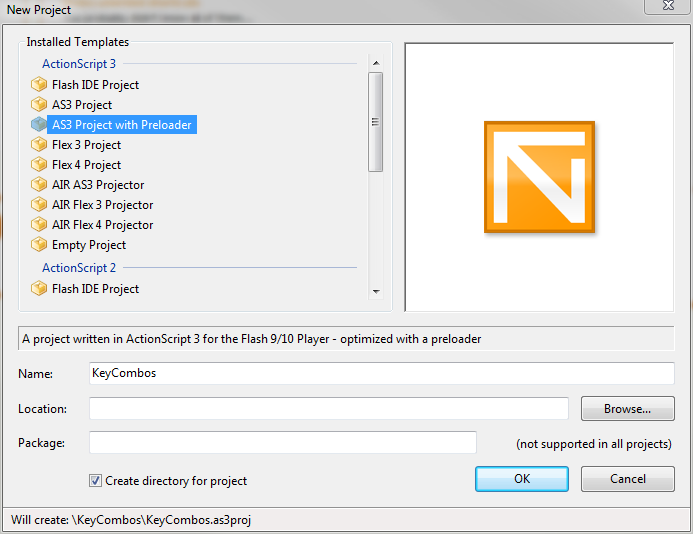Click the Name input field
This screenshot has height=534, width=693.
pos(382,373)
